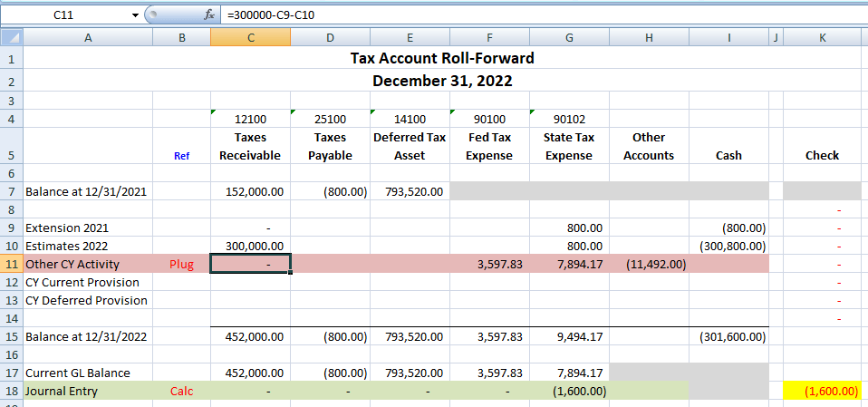Image resolution: width=868 pixels, height=407 pixels.
Task: Select column C header
Action: pyautogui.click(x=250, y=37)
